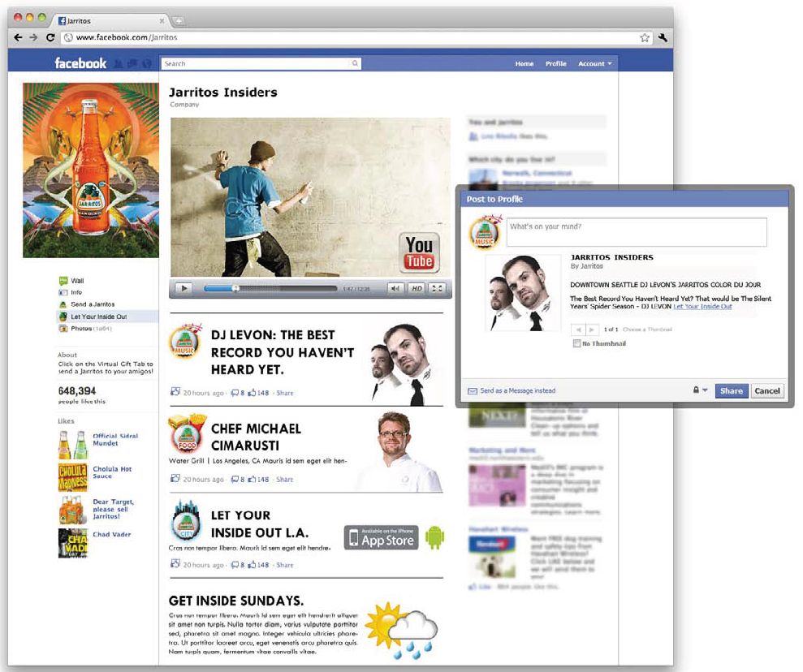
Task: Share the Let Your Inside Out L.A. post
Action: [x=285, y=565]
